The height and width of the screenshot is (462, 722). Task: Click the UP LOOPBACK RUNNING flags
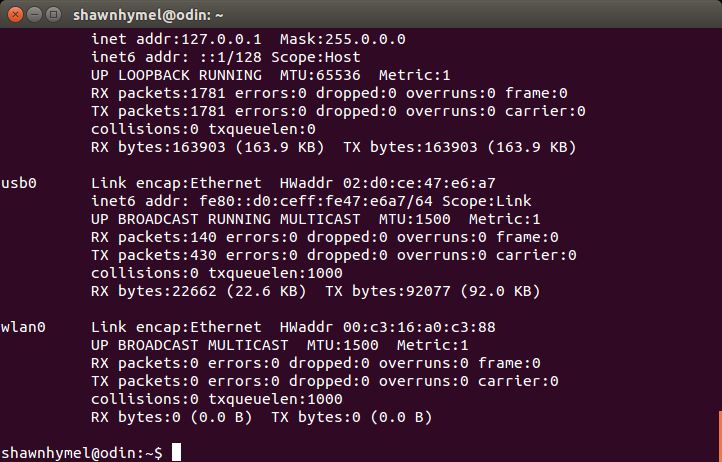click(176, 75)
